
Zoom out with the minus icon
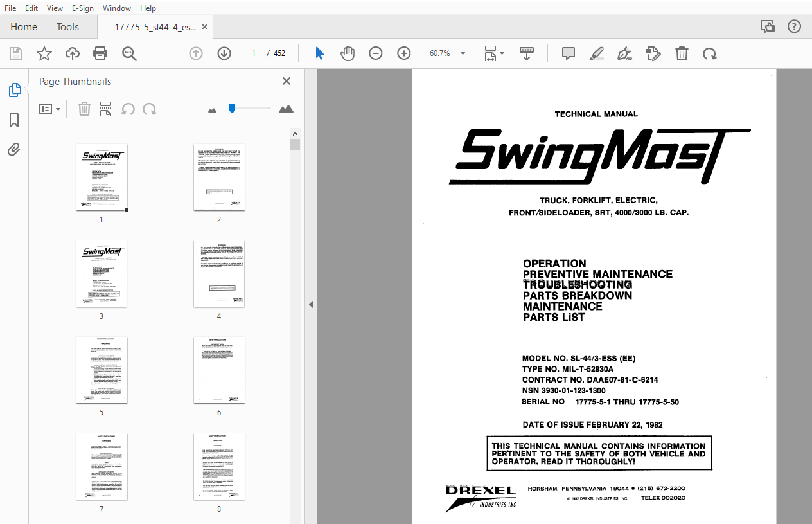[x=376, y=53]
